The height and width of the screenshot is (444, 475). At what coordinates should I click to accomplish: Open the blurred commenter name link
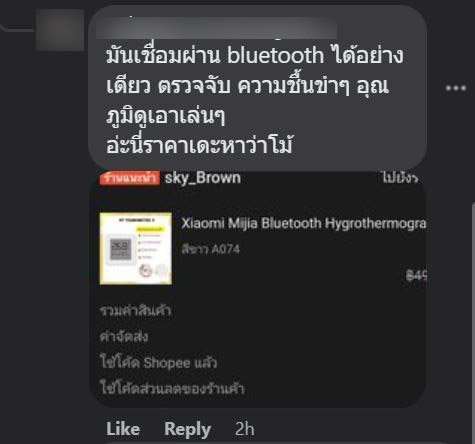point(217,28)
